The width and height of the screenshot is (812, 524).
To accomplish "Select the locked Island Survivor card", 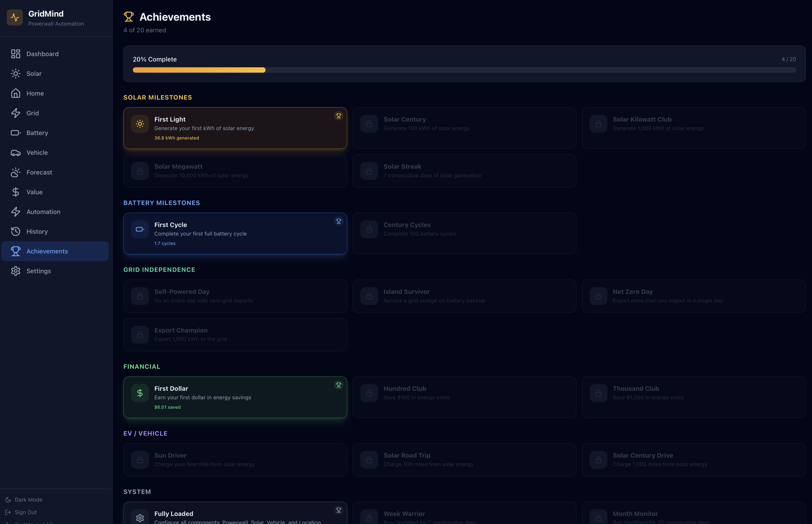I will tap(464, 296).
